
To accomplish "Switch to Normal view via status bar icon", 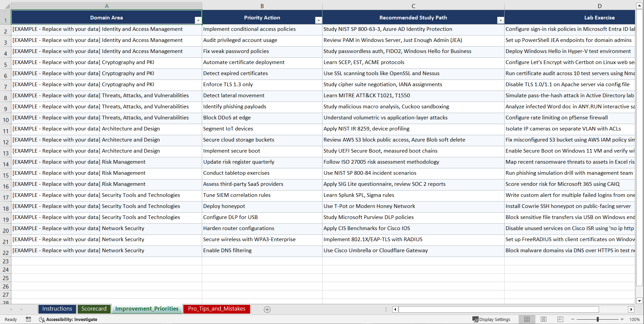I will coord(527,319).
